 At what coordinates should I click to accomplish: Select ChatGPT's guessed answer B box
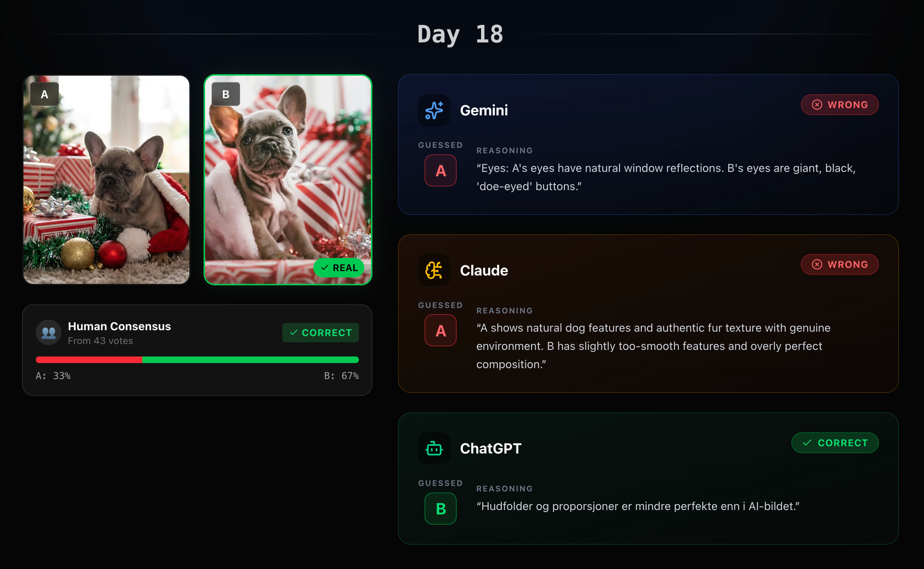pos(441,509)
